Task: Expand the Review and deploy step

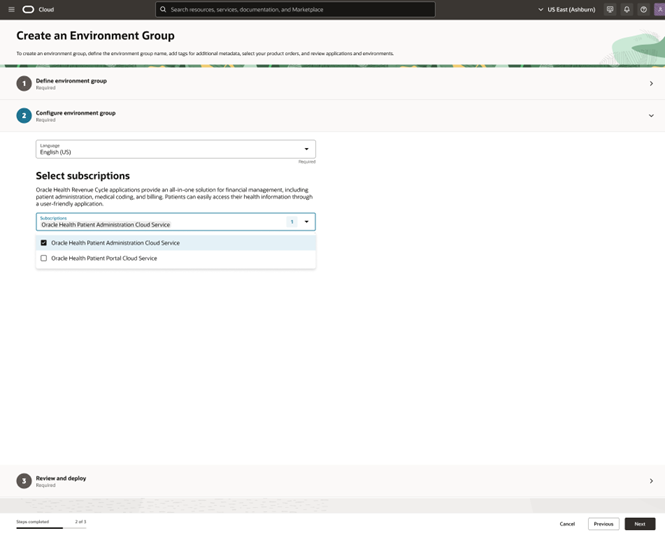Action: (651, 481)
